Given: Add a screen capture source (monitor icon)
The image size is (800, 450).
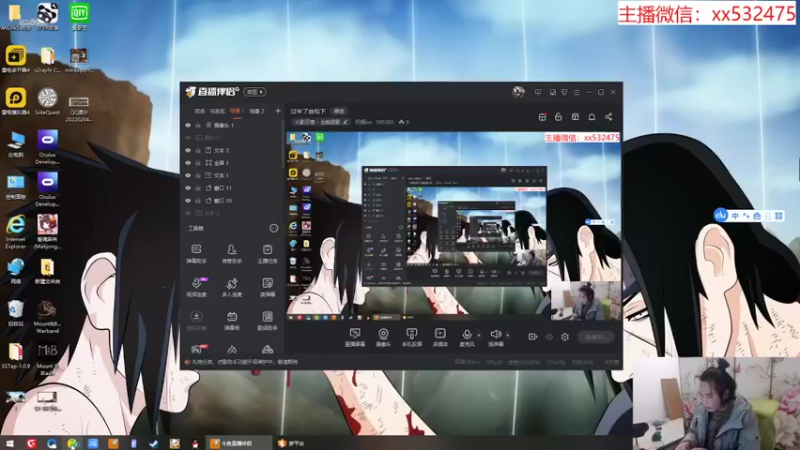Looking at the screenshot, I should [355, 337].
